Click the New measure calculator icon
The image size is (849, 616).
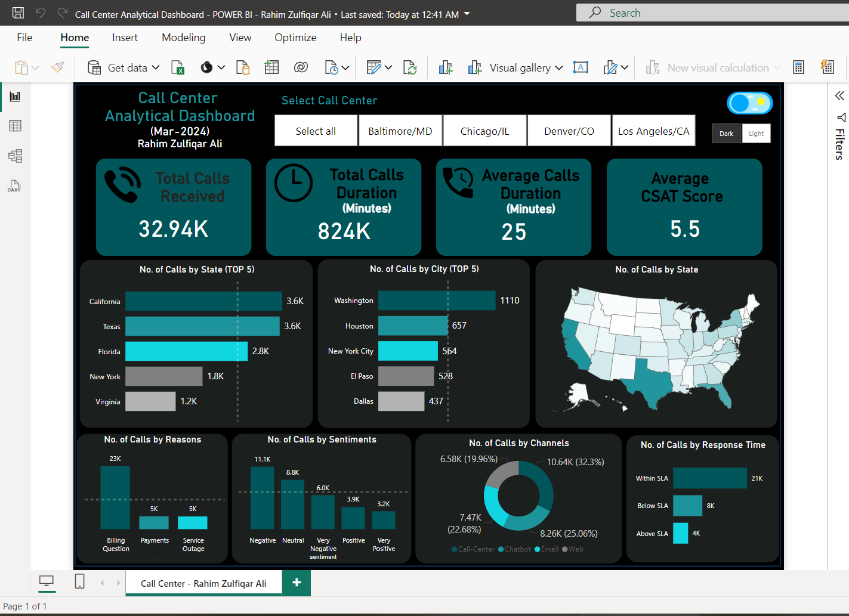(798, 67)
